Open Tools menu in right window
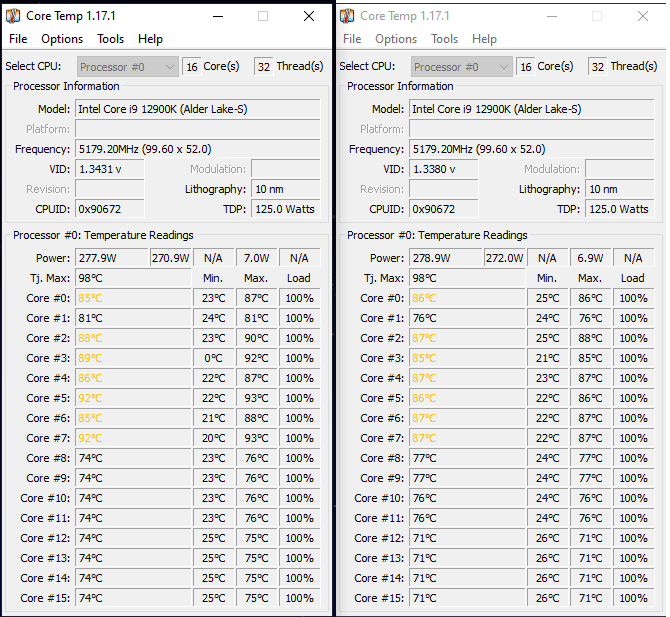The width and height of the screenshot is (670, 617). (445, 39)
